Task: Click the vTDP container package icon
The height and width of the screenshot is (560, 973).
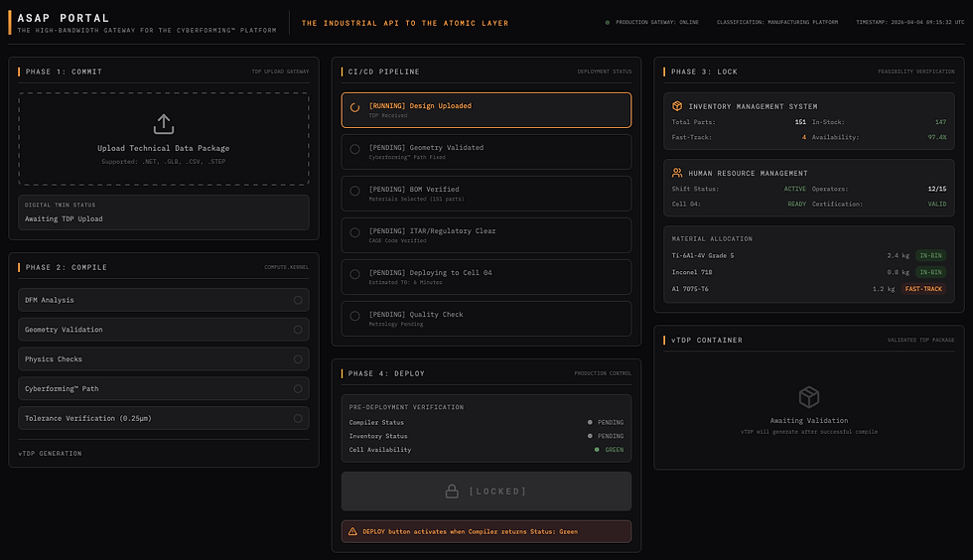Action: pos(808,397)
